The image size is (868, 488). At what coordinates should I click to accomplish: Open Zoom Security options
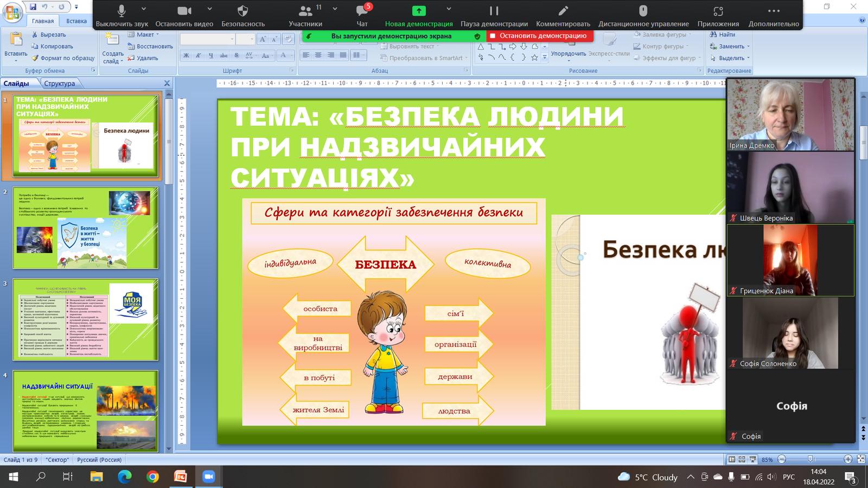242,15
